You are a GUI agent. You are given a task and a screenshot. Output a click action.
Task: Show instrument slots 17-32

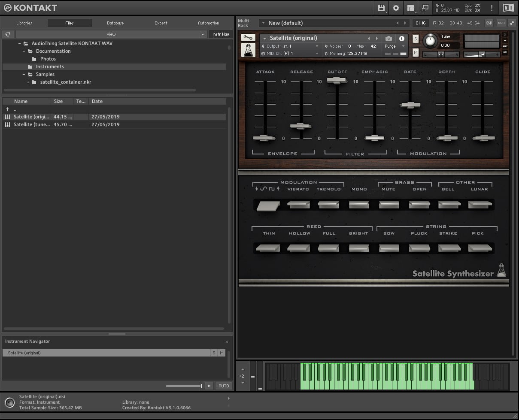point(438,23)
